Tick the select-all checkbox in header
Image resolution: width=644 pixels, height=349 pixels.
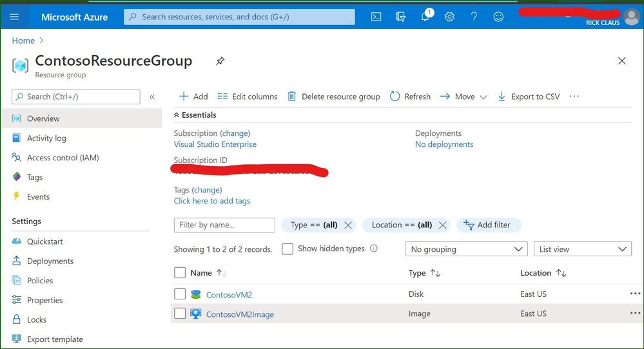180,273
